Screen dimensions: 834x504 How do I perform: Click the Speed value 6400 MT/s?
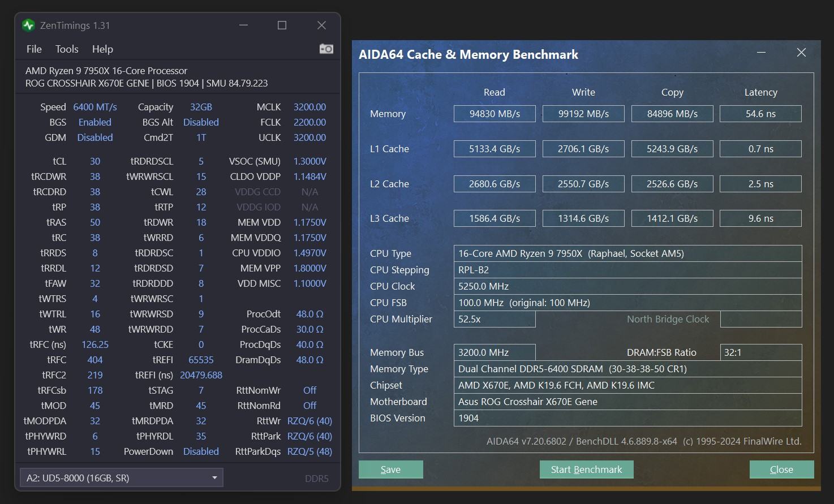pos(95,107)
